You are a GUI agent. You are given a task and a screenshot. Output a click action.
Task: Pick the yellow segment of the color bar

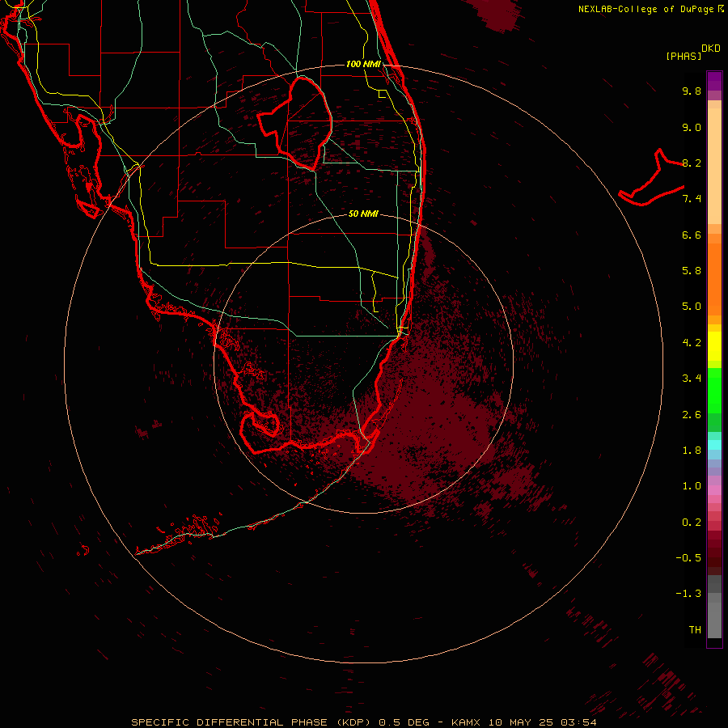pos(714,346)
